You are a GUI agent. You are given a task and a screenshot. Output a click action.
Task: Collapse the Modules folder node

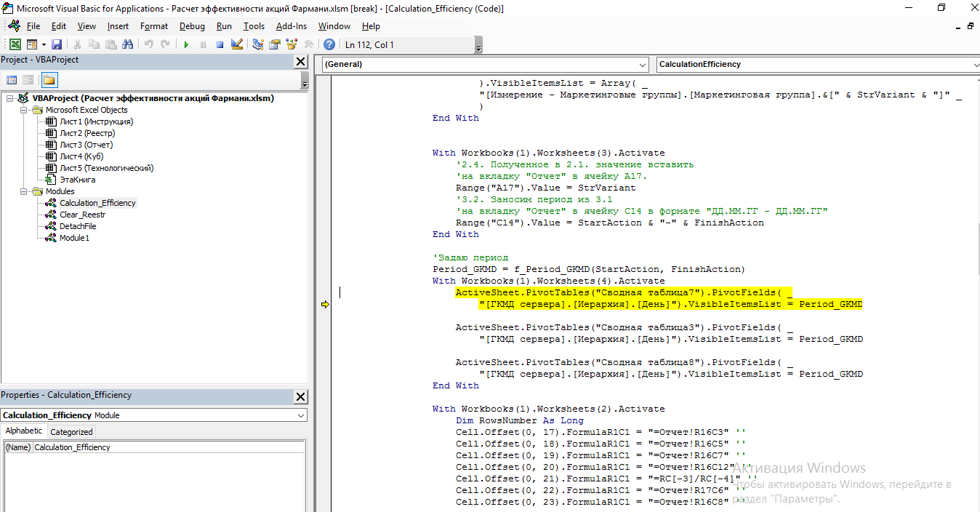point(24,191)
